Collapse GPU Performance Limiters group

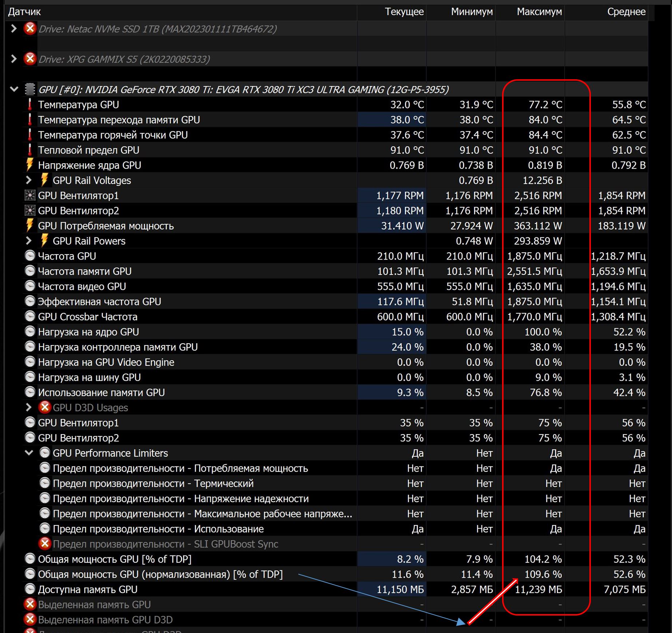coord(29,453)
